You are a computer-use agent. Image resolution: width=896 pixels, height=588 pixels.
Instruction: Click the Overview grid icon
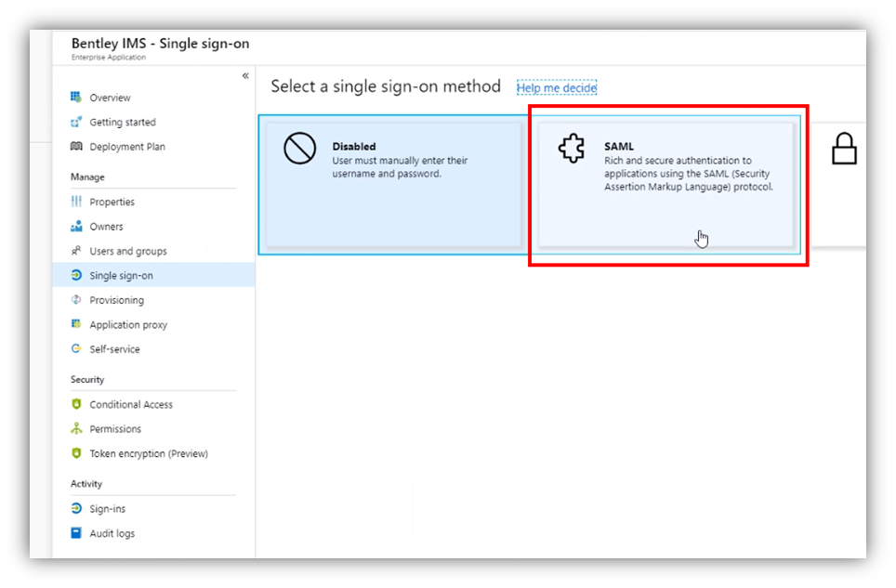point(75,97)
